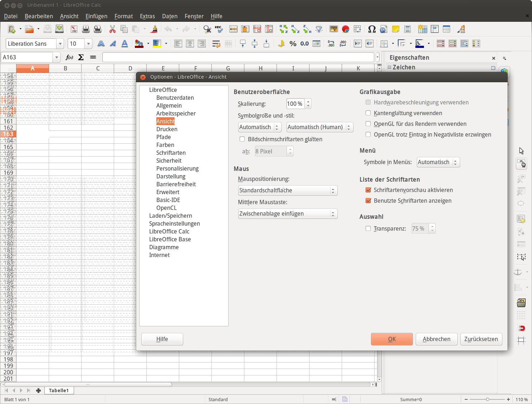Click the yellow background color swatch icon
Viewport: 532px width, 404px height.
tap(157, 44)
